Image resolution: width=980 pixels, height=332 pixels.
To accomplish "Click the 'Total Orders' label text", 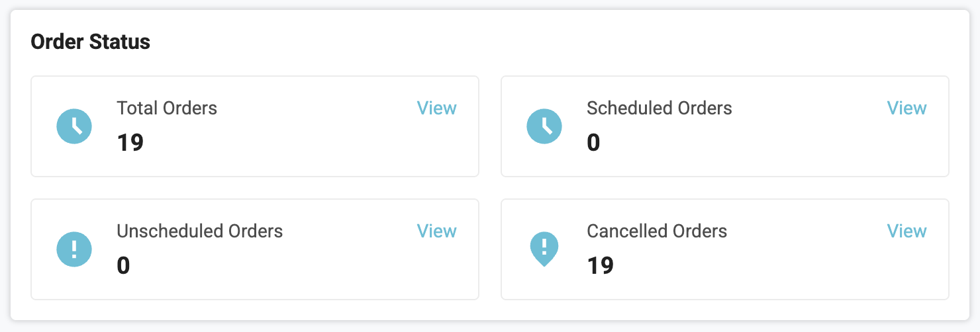I will [167, 108].
